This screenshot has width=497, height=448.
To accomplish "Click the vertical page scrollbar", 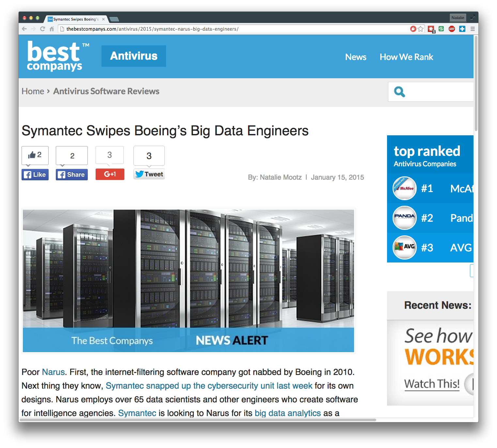I will (476, 83).
